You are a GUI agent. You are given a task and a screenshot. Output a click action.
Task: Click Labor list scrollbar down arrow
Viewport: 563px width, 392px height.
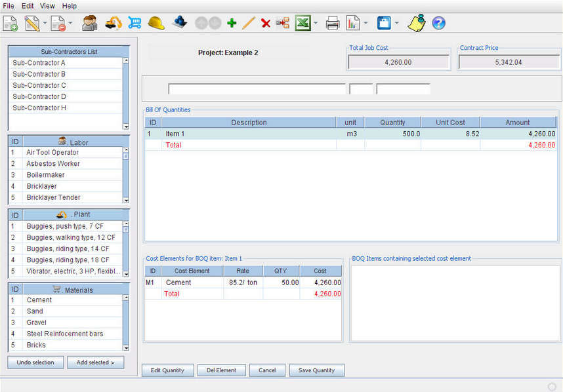pyautogui.click(x=126, y=200)
